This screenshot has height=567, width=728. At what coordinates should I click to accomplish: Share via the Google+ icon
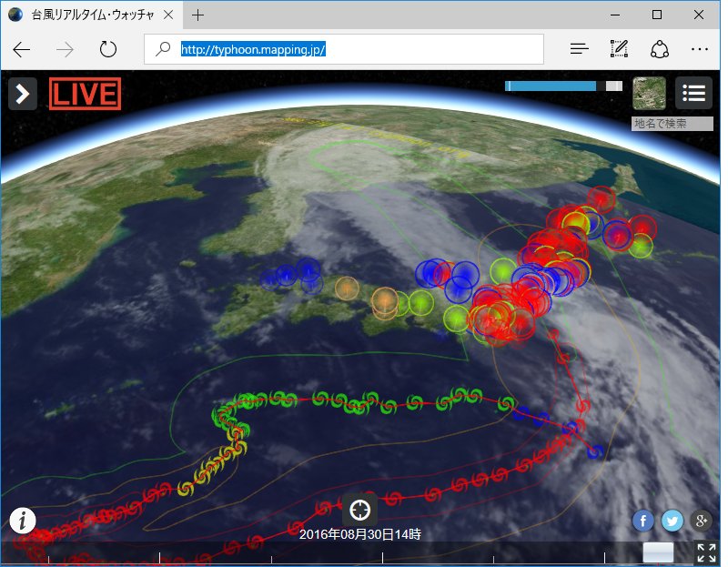click(701, 521)
